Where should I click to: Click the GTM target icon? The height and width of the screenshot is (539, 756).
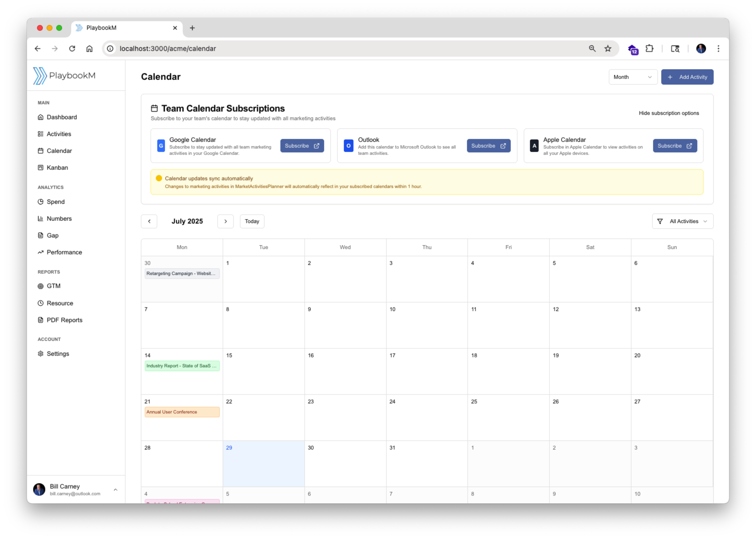point(41,286)
